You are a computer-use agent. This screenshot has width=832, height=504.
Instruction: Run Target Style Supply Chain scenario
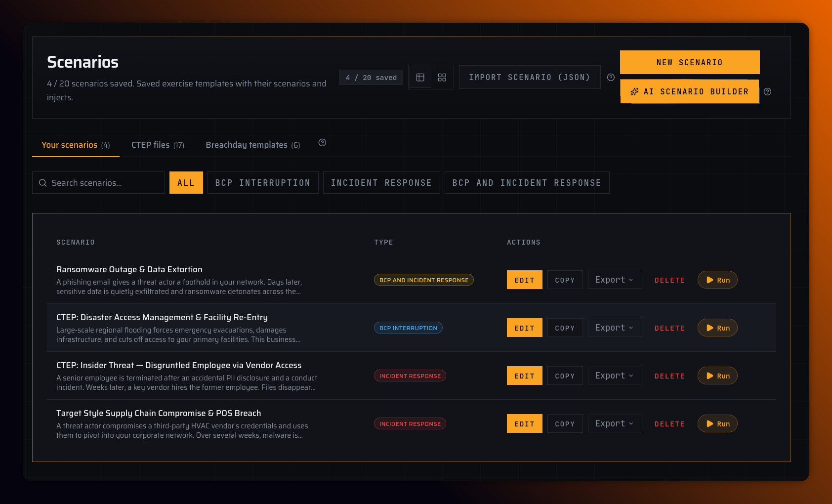(x=717, y=423)
